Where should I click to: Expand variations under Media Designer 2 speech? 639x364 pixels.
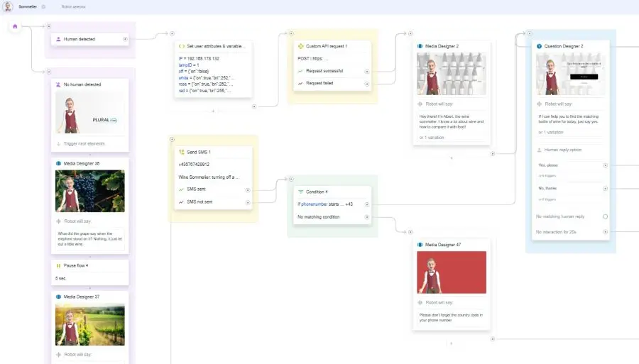coord(432,137)
